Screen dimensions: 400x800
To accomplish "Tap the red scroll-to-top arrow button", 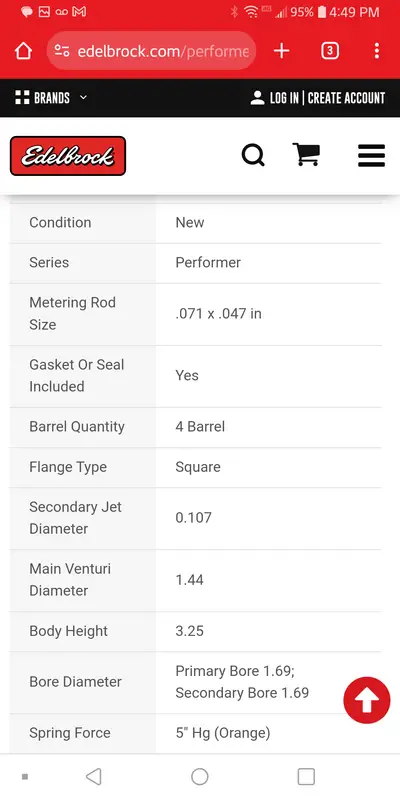I will [x=366, y=700].
